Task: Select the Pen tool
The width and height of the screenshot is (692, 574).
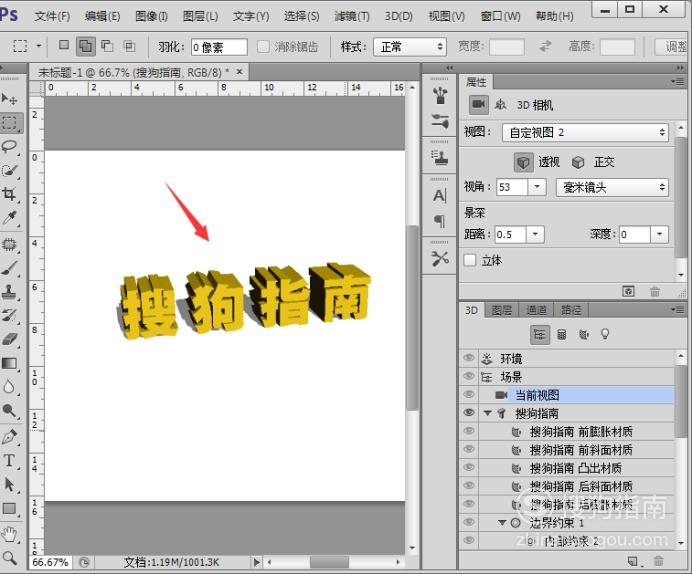Action: pos(9,437)
